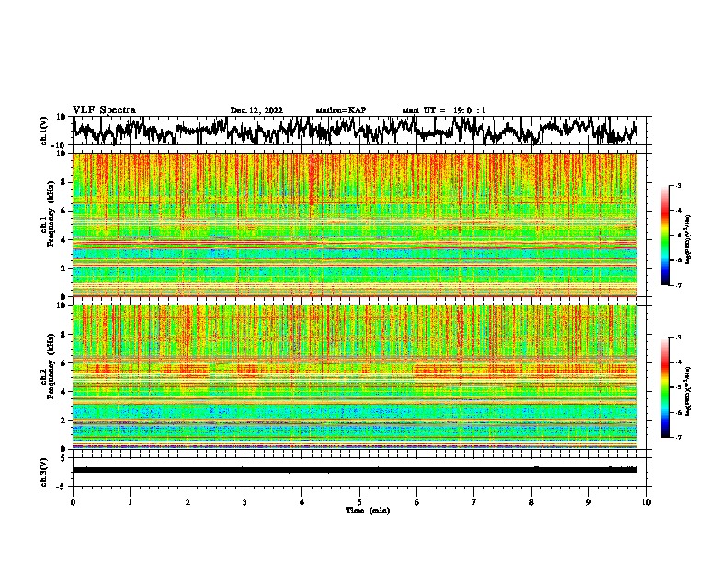Click time axis tick label "2"
Screen dimensions: 728x563
188,502
